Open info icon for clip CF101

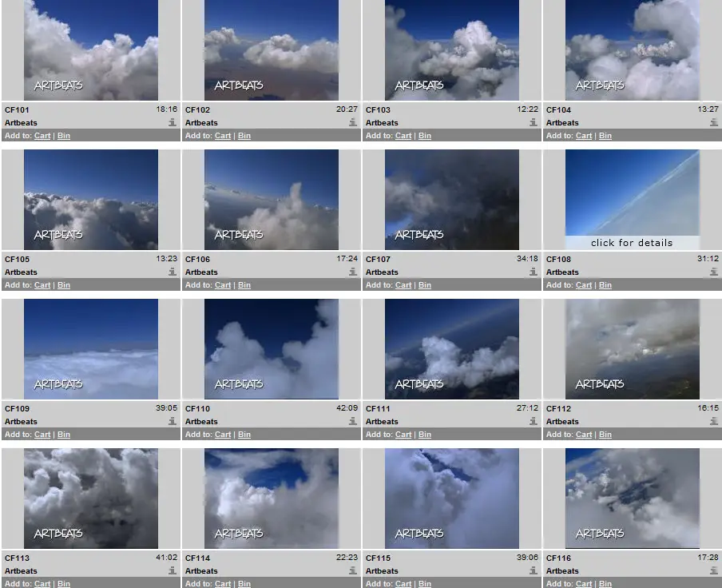[173, 122]
